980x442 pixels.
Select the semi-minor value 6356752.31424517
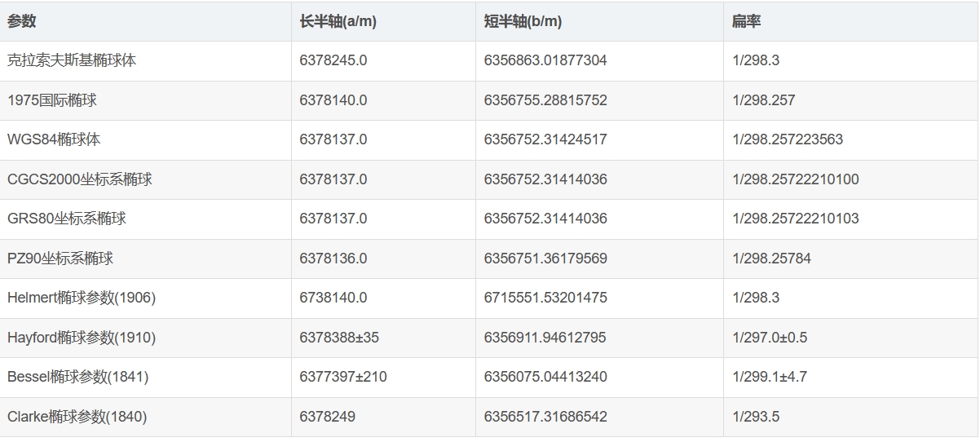545,139
